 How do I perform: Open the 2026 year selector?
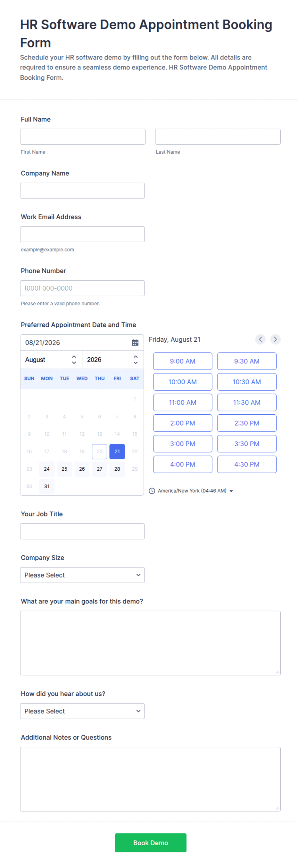point(113,360)
